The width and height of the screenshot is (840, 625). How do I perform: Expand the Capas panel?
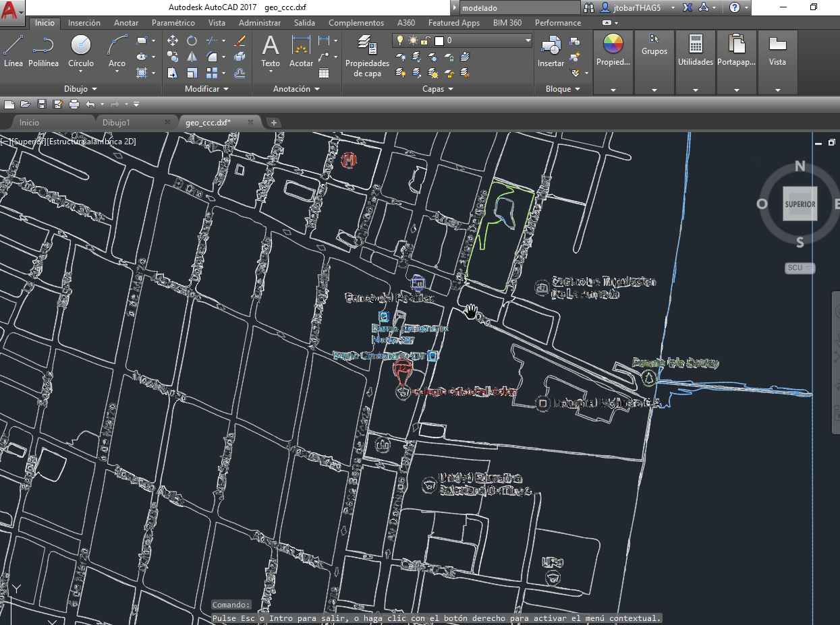(x=438, y=89)
